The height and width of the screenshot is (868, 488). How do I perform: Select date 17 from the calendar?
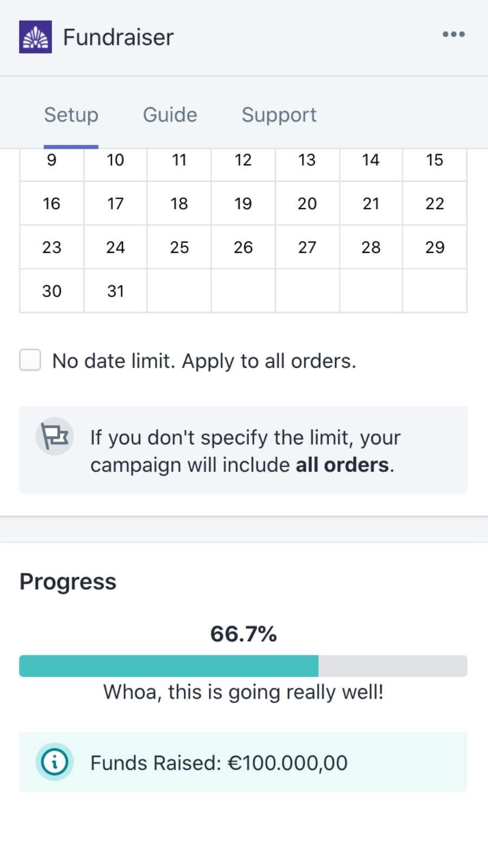click(x=115, y=204)
